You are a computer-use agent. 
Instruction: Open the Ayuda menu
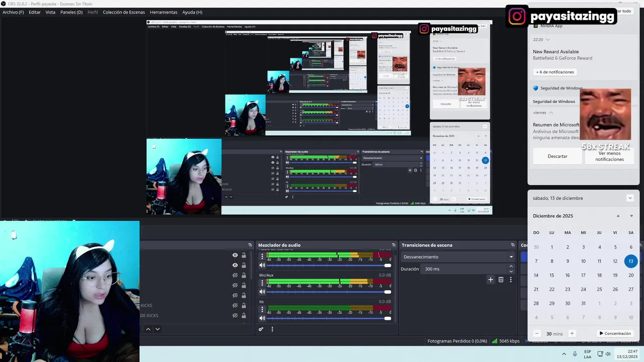[x=192, y=12]
